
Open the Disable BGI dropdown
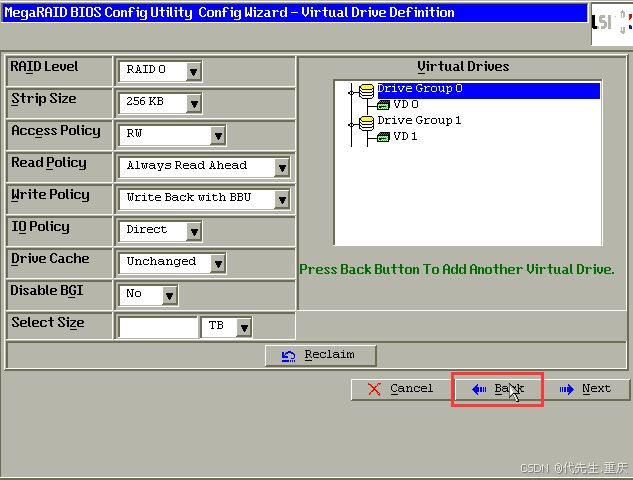(x=149, y=295)
